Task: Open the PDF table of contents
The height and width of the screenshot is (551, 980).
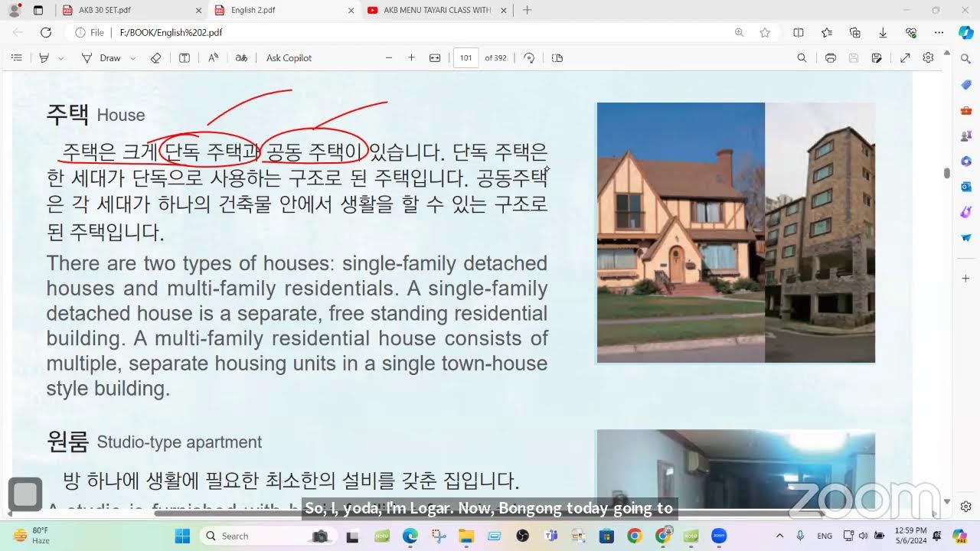Action: (16, 58)
